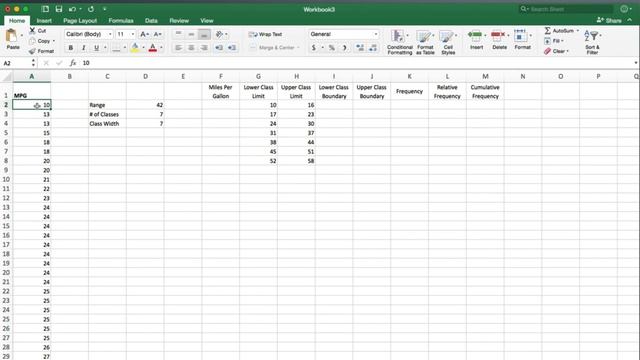Open the fill color dropdown arrow
The height and width of the screenshot is (360, 640).
point(143,48)
